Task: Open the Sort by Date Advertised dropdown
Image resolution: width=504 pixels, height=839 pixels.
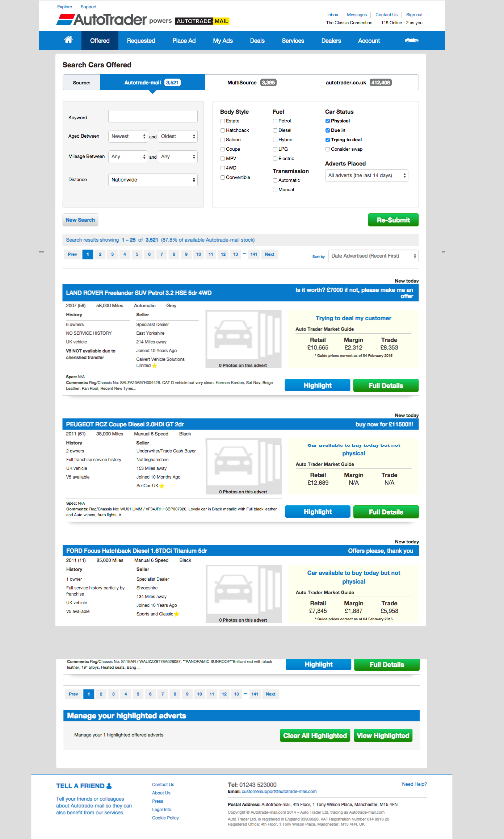Action: tap(373, 256)
